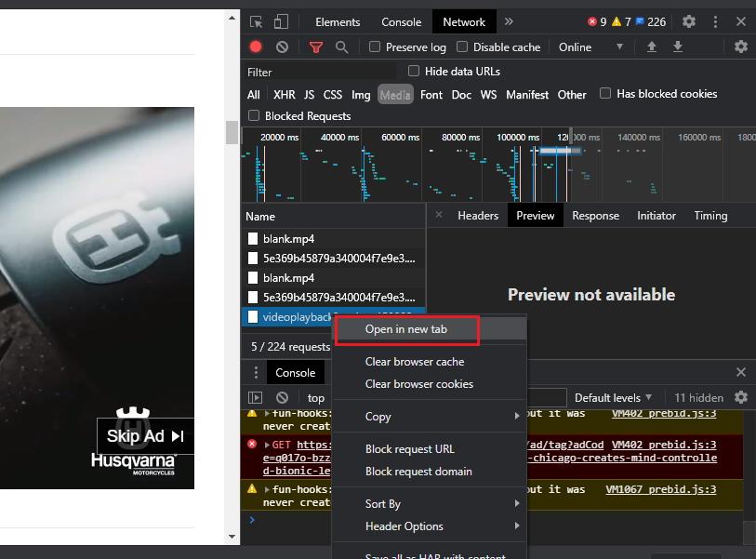Close the request details pane

[439, 215]
